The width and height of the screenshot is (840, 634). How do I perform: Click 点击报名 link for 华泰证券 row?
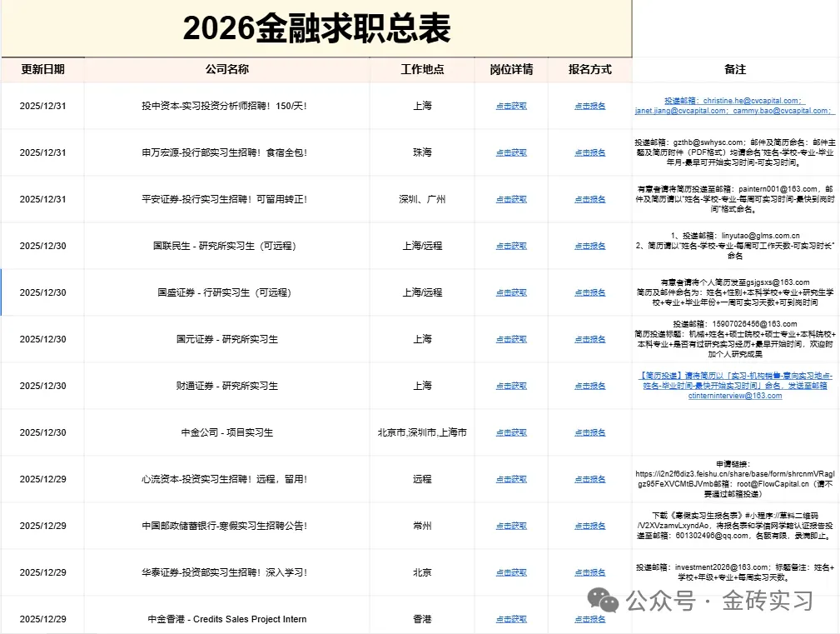589,572
